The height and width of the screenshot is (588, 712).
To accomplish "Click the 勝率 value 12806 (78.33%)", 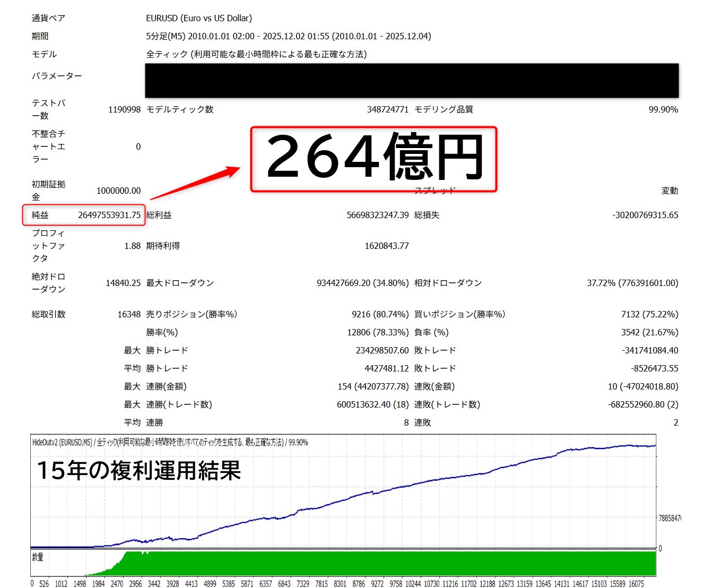I will [378, 332].
